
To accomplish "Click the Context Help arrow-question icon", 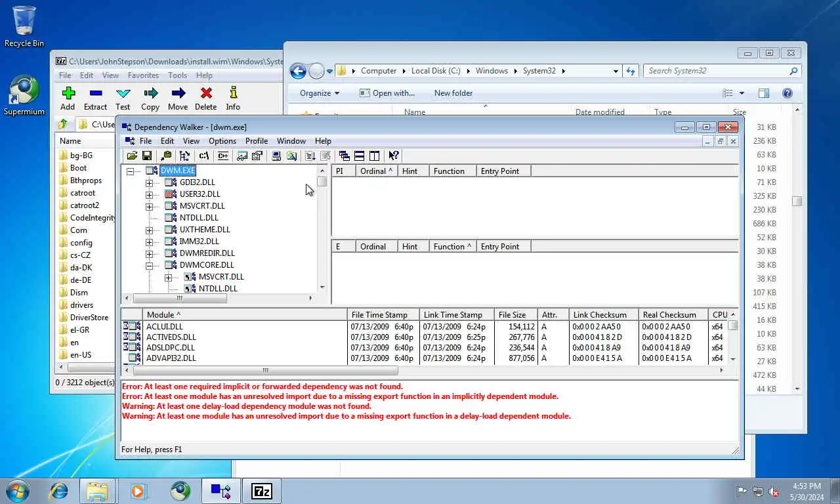I will click(x=393, y=156).
